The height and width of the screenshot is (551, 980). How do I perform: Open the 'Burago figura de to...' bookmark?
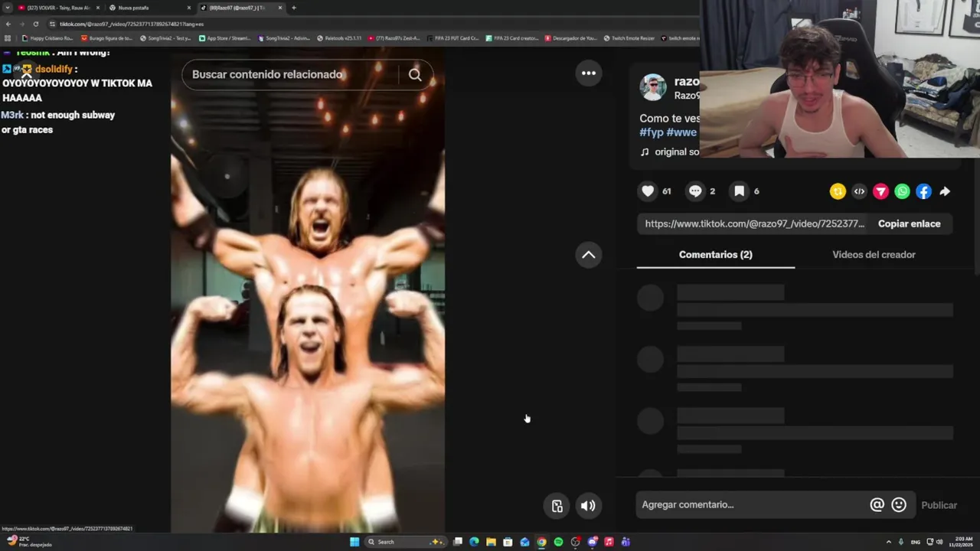click(x=106, y=38)
